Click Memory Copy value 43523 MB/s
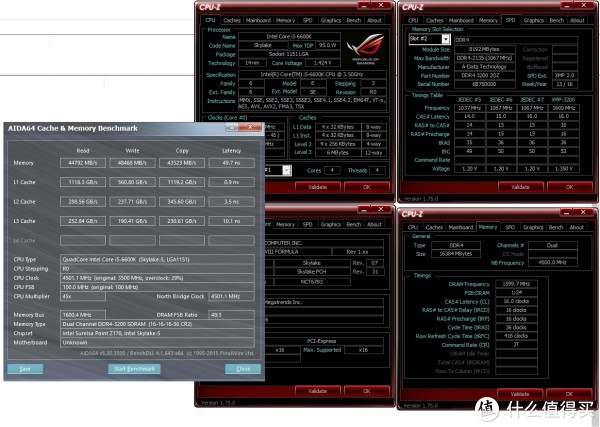Screen dimensions: 600x427 182,163
